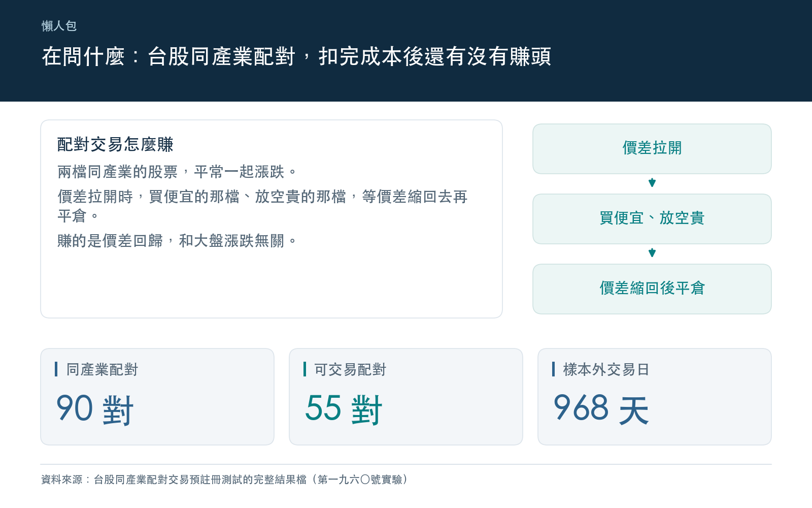Click the line 賺的是價差回歸，和大盤漲跌無關
Screen dimensions: 812x508
[177, 241]
